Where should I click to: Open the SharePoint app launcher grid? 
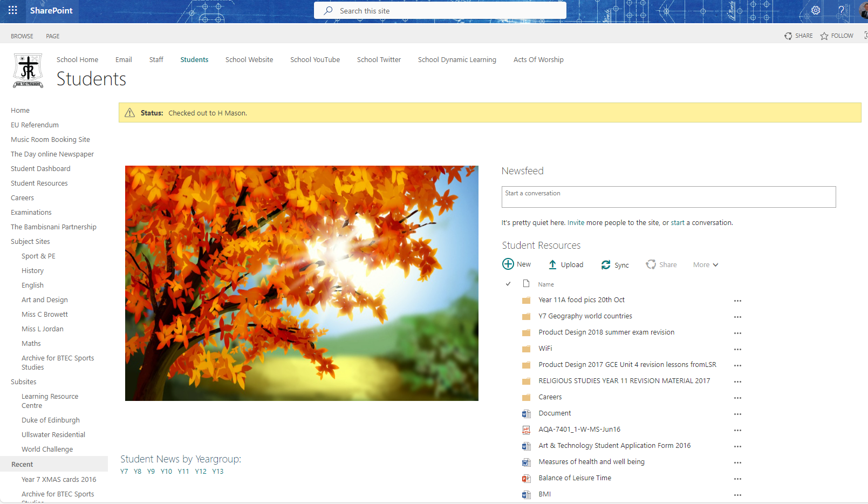point(12,10)
